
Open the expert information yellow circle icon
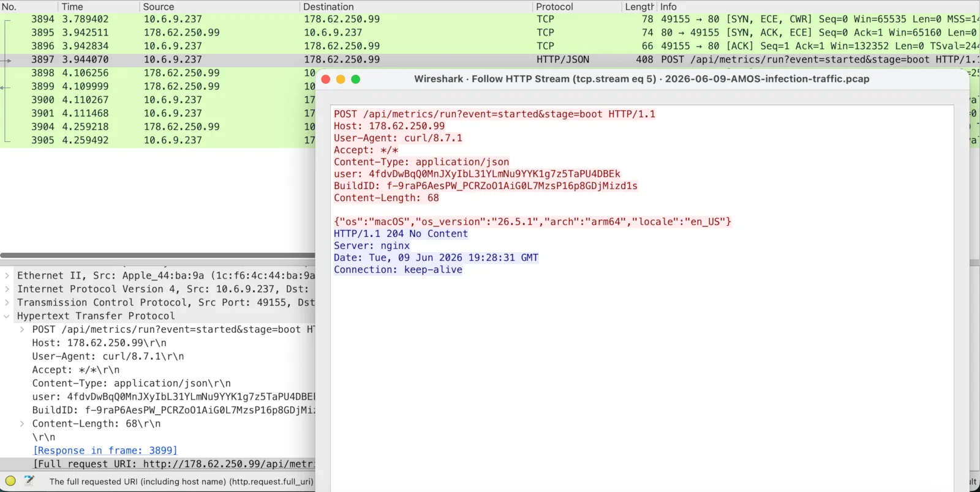click(x=10, y=481)
